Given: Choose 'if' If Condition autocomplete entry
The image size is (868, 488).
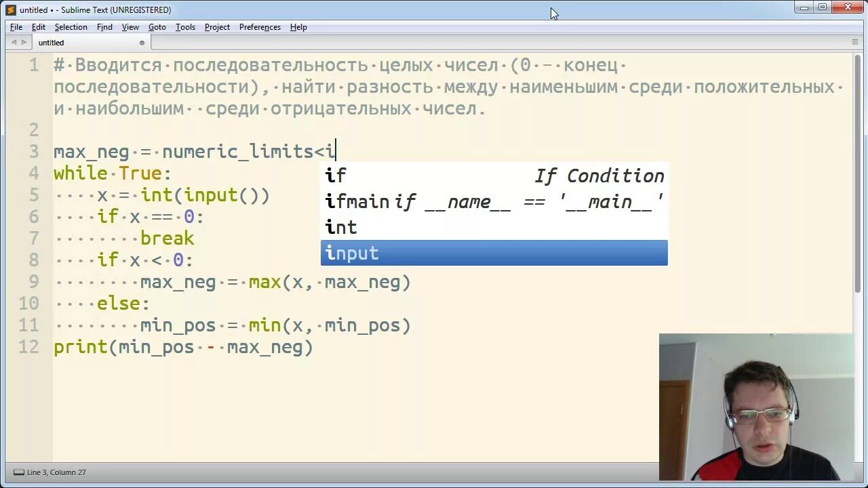Looking at the screenshot, I should (494, 176).
